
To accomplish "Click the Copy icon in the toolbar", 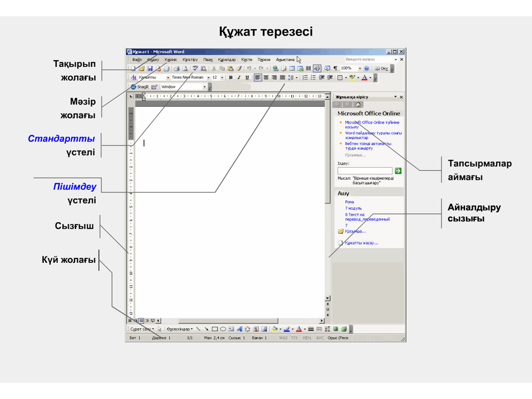I will (222, 68).
